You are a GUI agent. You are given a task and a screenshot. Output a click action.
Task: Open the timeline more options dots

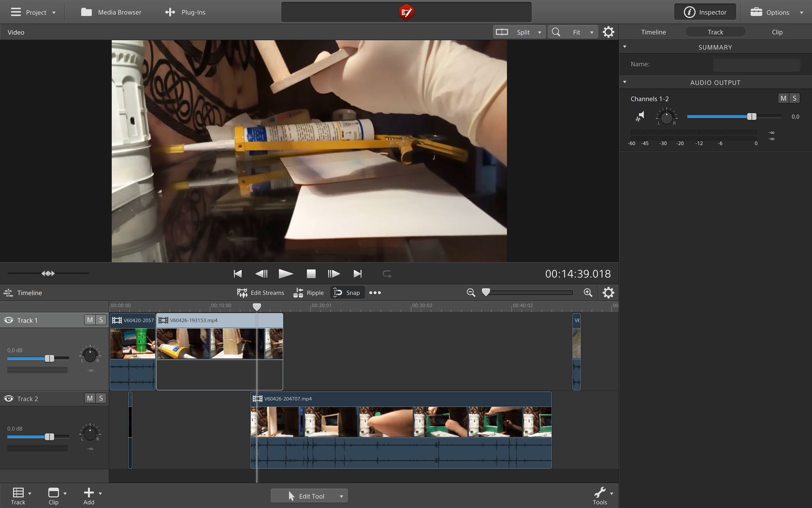[x=375, y=293]
